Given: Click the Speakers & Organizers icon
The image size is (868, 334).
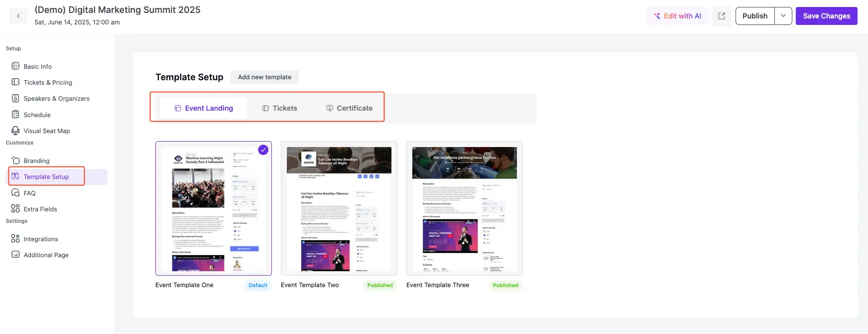Looking at the screenshot, I should (15, 98).
